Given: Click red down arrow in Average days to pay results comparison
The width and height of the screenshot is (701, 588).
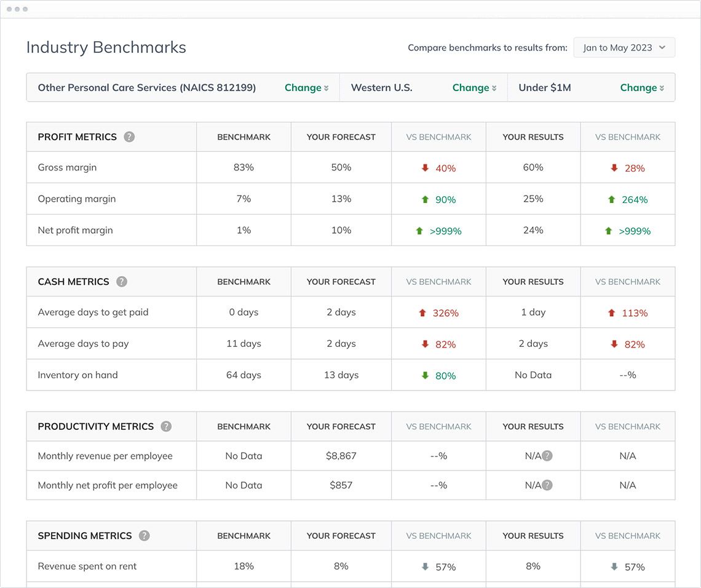Looking at the screenshot, I should [614, 344].
